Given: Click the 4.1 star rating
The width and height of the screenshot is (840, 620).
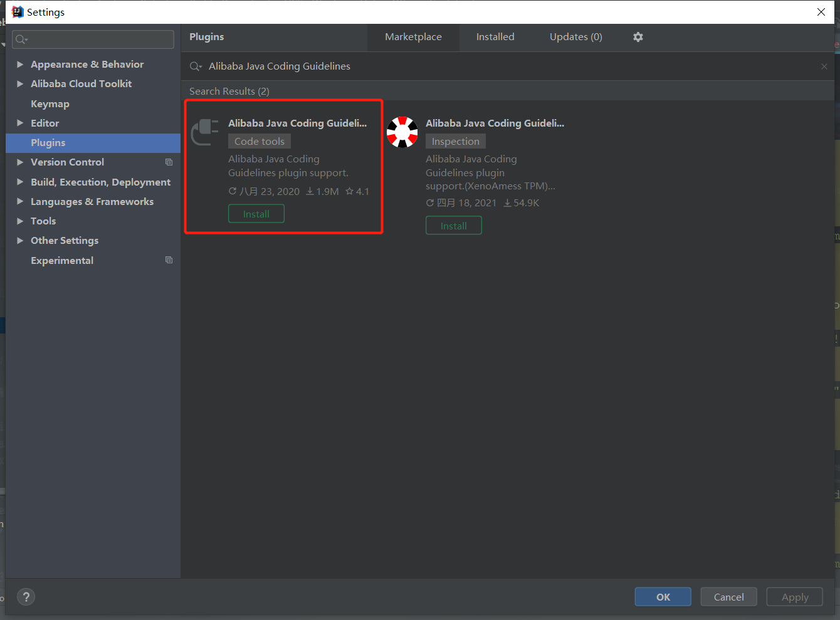Looking at the screenshot, I should [x=357, y=192].
